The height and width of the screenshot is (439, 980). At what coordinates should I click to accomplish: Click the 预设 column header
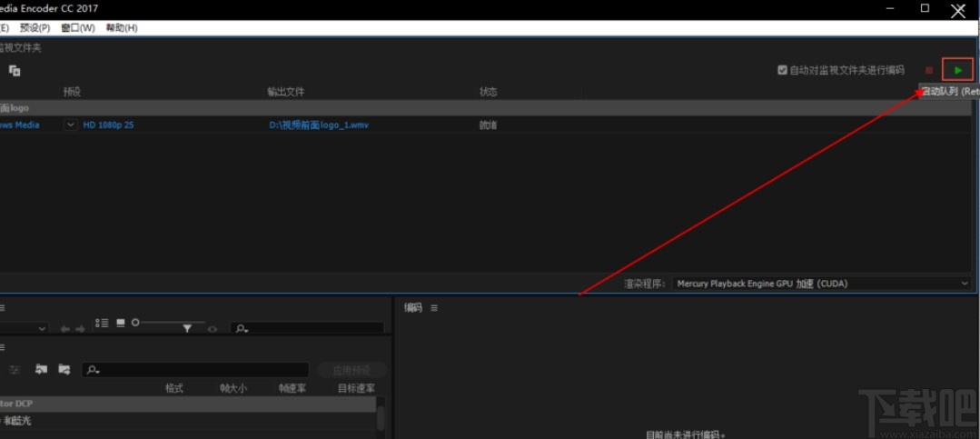click(72, 92)
